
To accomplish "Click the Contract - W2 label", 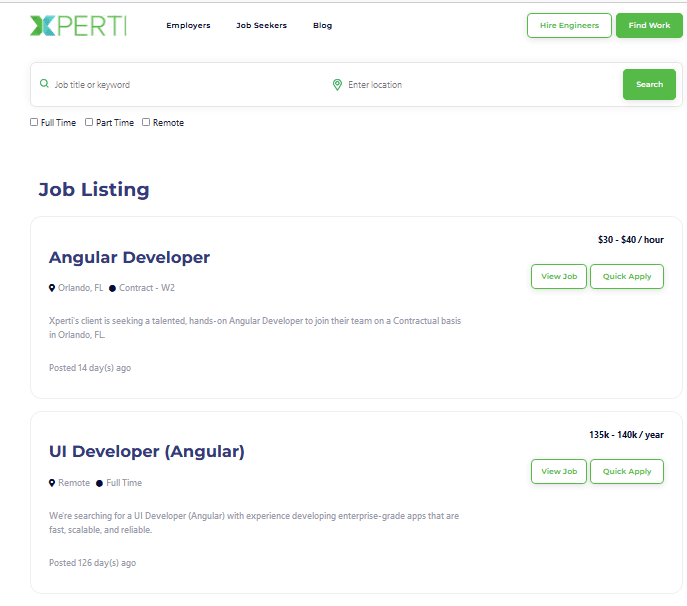I will pyautogui.click(x=147, y=288).
